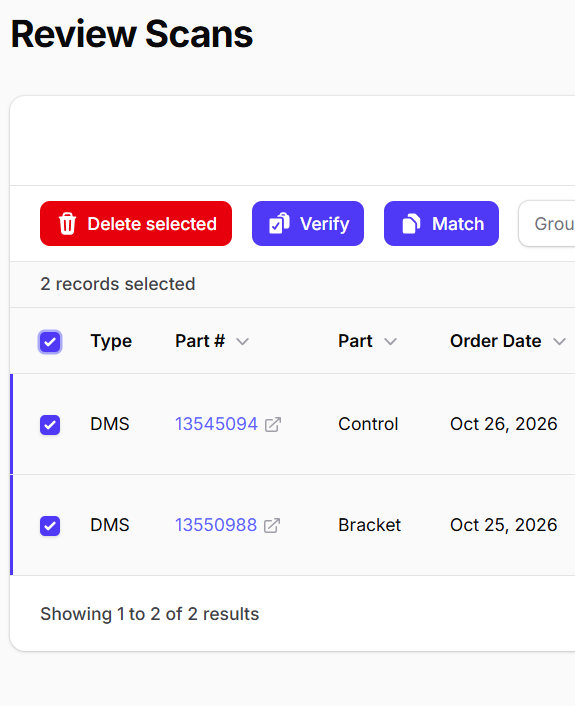The width and height of the screenshot is (575, 706).
Task: Click the Match button
Action: click(x=441, y=223)
